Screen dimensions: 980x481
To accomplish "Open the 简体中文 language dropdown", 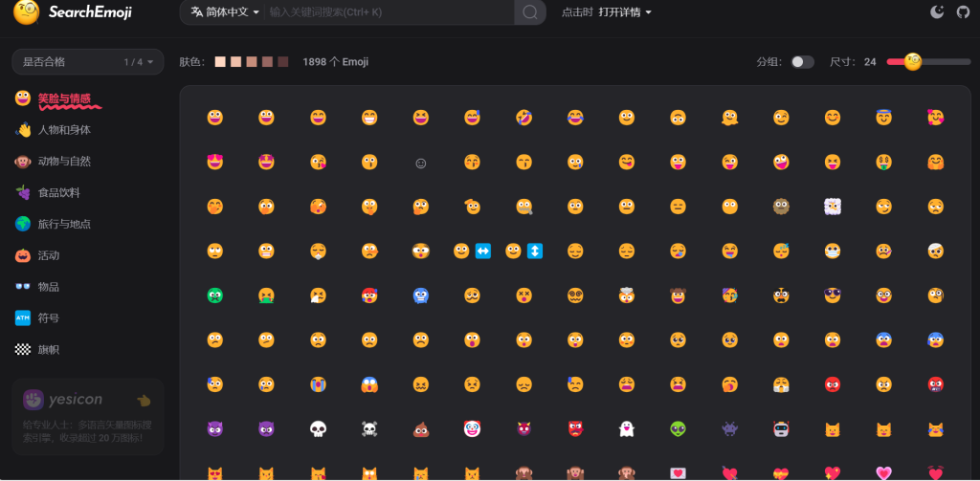I will coord(225,11).
